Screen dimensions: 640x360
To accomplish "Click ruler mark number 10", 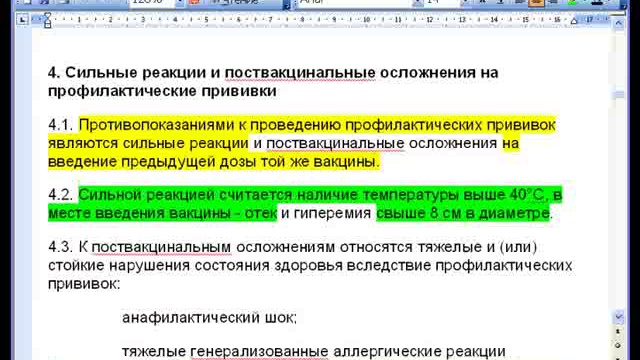I will click(366, 20).
